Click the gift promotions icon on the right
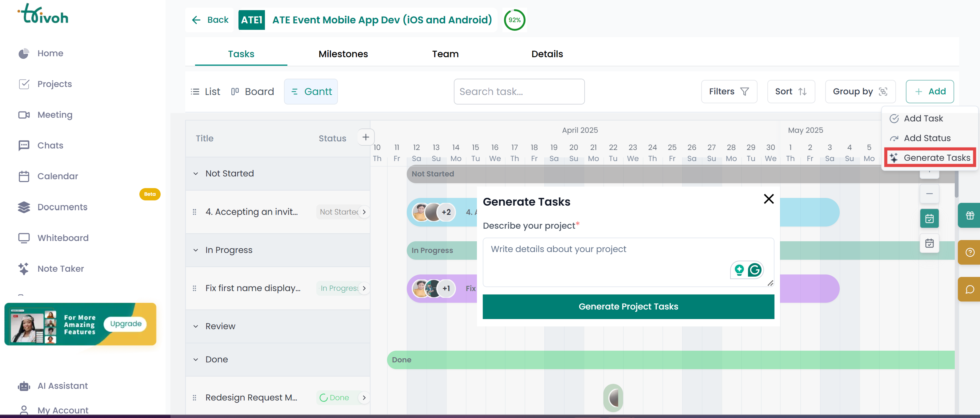Viewport: 980px width, 418px height. 970,215
